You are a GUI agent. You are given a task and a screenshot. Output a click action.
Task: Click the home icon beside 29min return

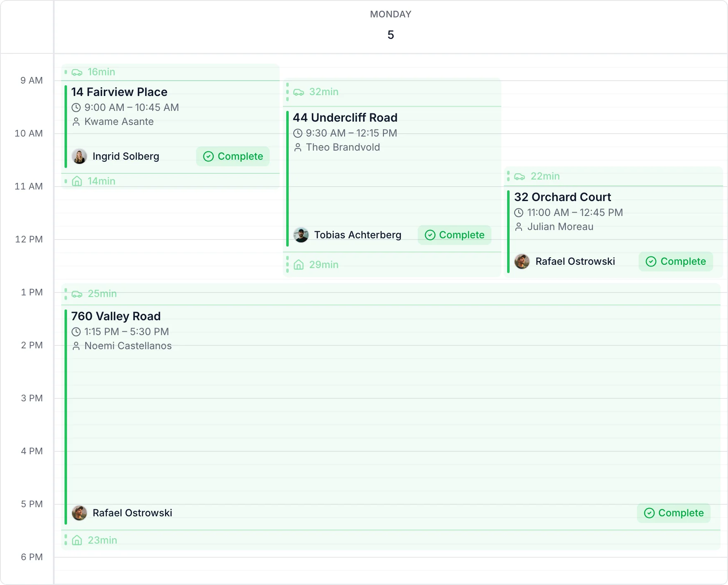299,265
